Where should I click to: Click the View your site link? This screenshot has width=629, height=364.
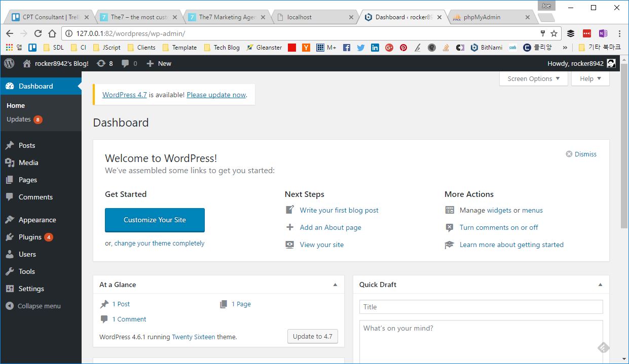pyautogui.click(x=322, y=245)
